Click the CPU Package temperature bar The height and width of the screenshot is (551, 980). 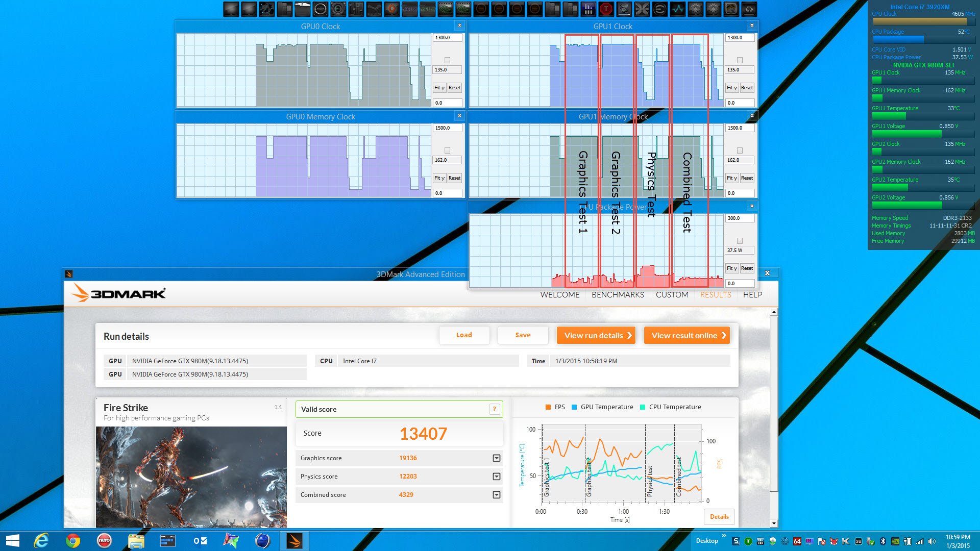923,39
